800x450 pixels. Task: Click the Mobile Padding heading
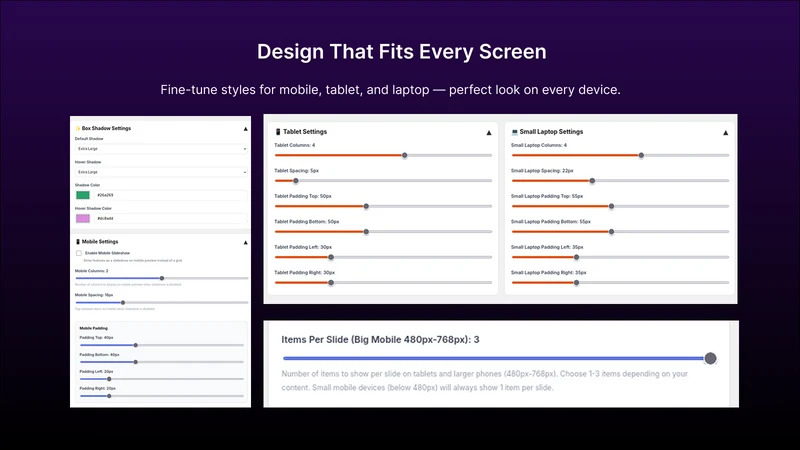tap(93, 328)
